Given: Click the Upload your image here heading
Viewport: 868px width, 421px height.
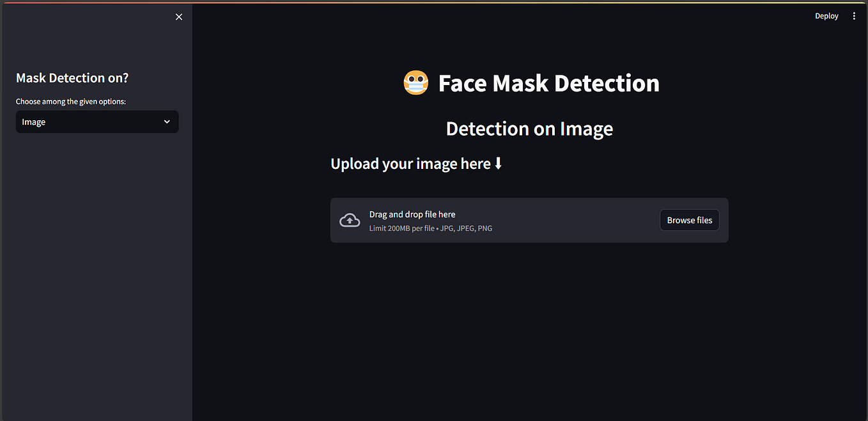Looking at the screenshot, I should point(409,163).
